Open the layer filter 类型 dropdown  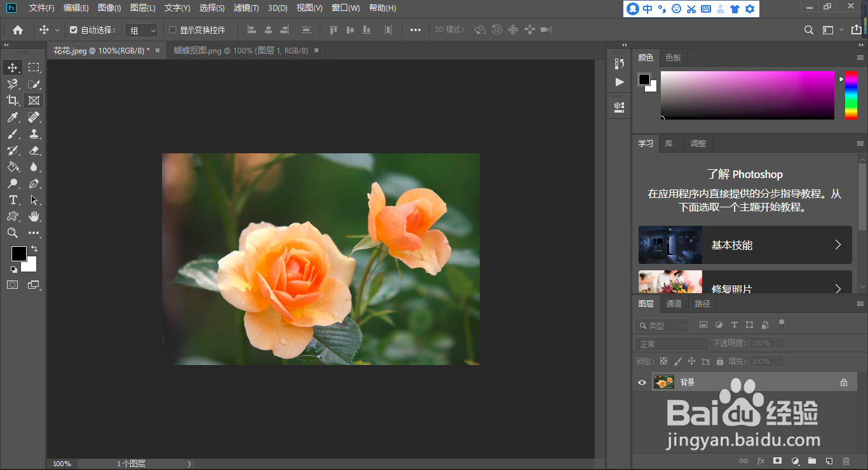click(x=663, y=325)
